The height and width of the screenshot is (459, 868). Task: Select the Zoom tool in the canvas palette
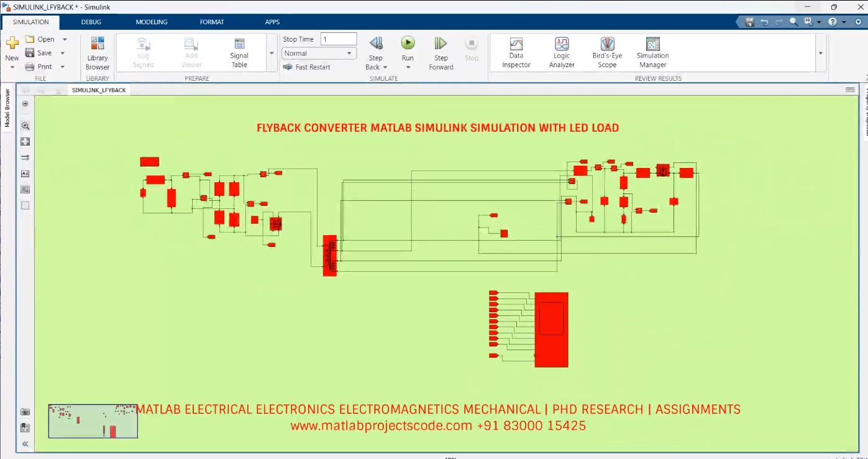pos(25,126)
